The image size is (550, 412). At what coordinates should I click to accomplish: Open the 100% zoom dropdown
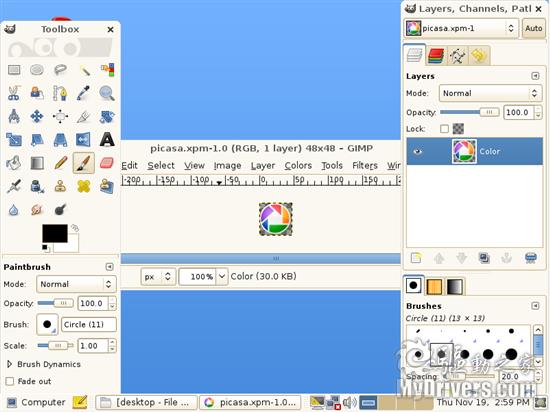pyautogui.click(x=222, y=277)
